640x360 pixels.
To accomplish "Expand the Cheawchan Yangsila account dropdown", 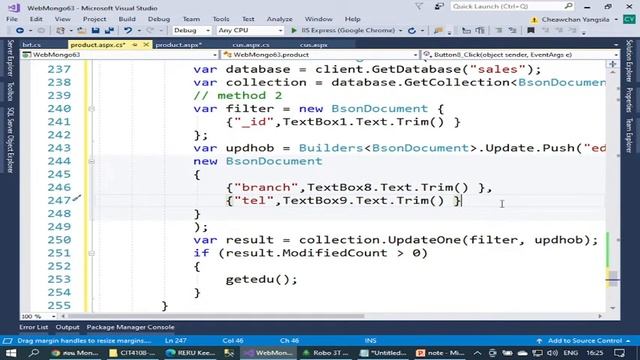I will (x=616, y=20).
